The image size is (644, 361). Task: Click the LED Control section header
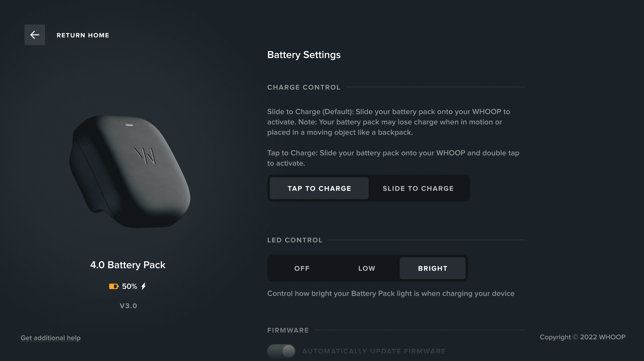click(295, 240)
